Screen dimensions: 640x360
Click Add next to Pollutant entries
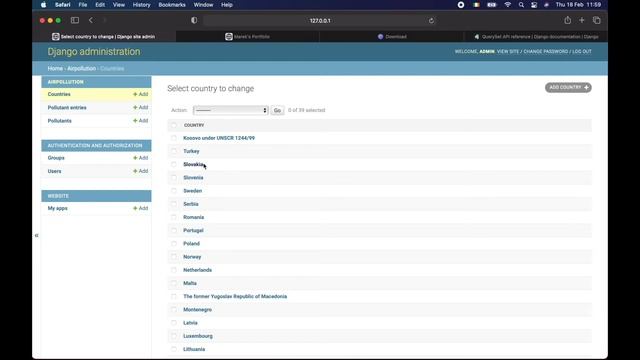coord(141,107)
